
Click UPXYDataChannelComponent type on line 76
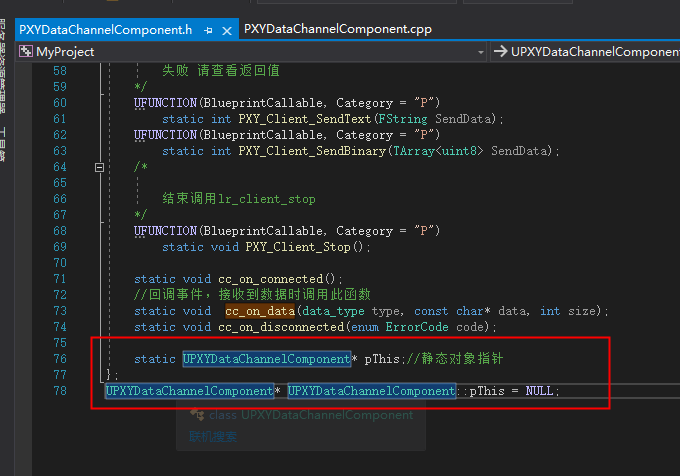click(267, 359)
